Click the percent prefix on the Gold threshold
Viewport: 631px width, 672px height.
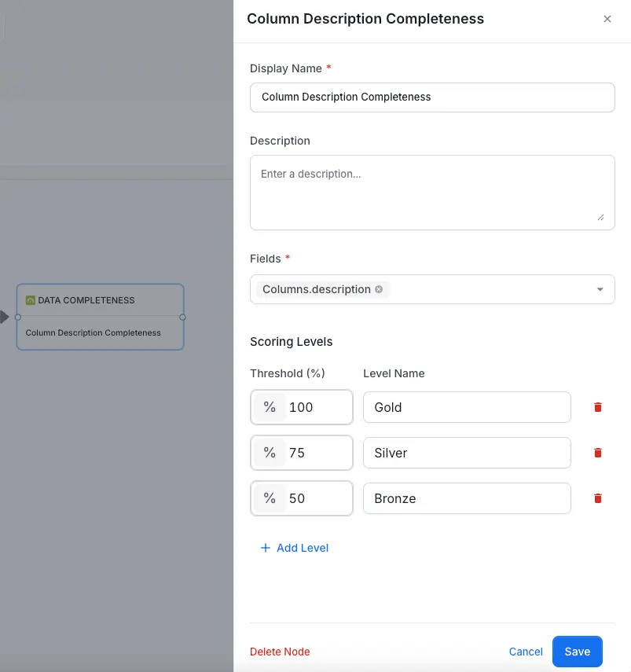click(x=269, y=407)
